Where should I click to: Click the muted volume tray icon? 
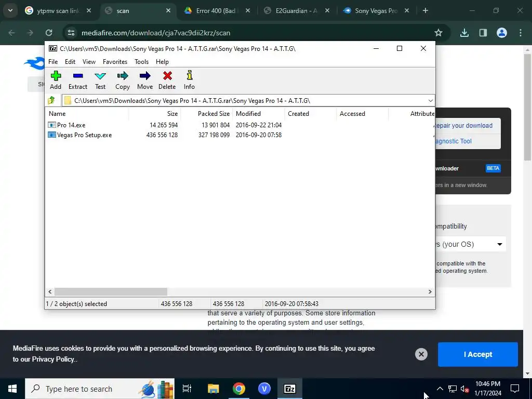pos(464,389)
